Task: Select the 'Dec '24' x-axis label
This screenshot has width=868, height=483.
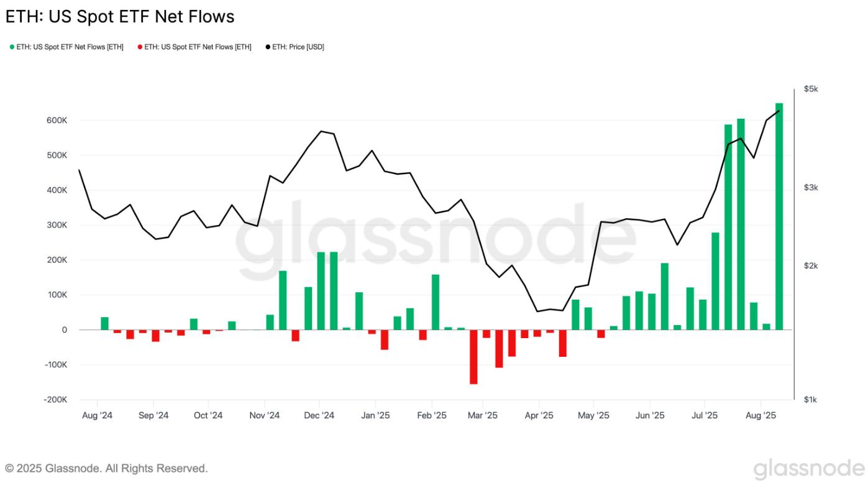Action: pyautogui.click(x=321, y=415)
